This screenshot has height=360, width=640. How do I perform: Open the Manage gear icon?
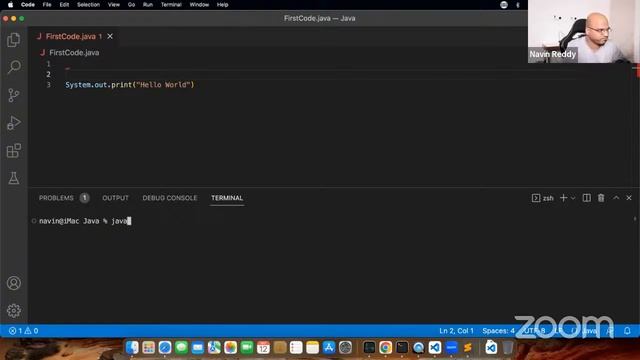(13, 311)
